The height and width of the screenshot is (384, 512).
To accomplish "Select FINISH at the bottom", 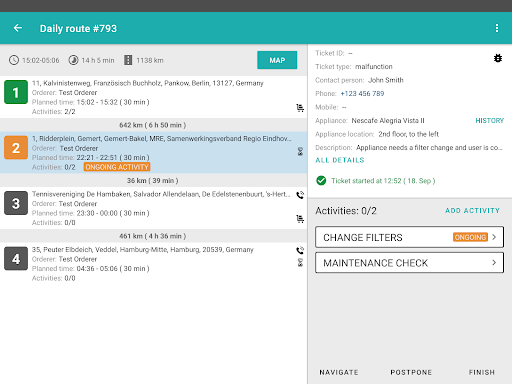I will [482, 372].
